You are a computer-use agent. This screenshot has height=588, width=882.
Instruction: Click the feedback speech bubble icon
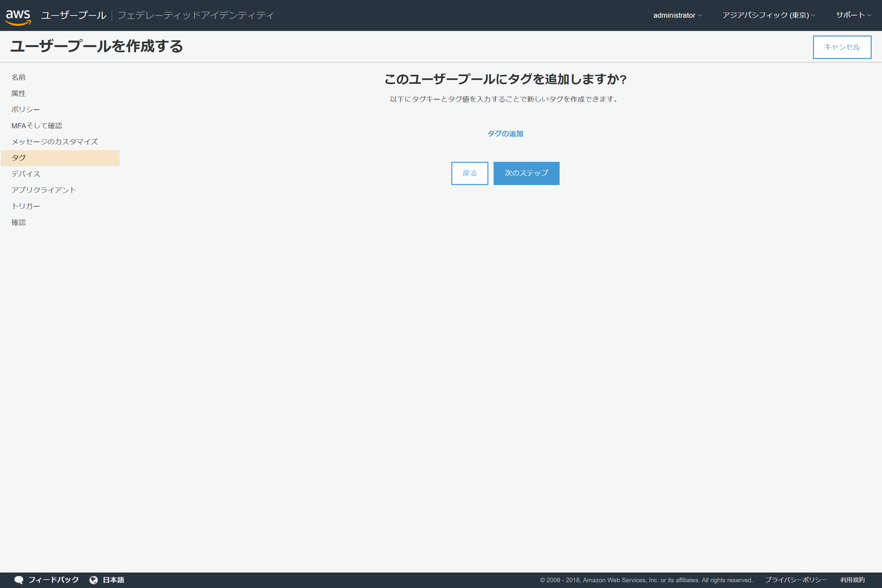19,580
